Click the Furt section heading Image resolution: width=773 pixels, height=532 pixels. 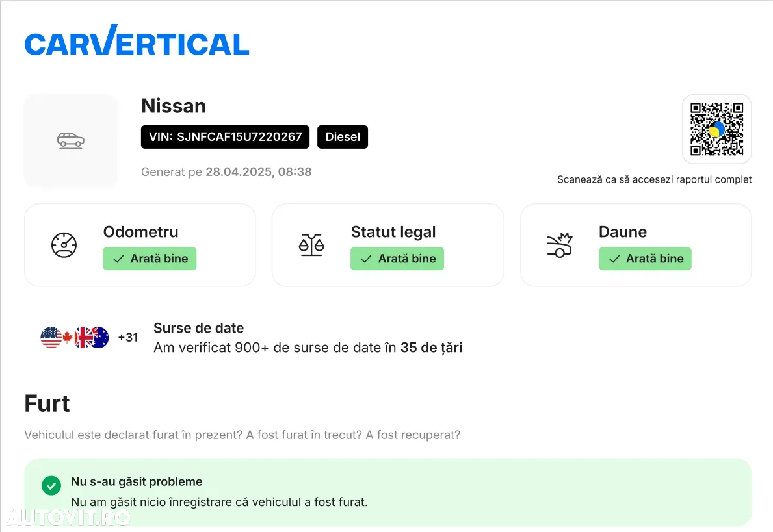click(x=47, y=403)
